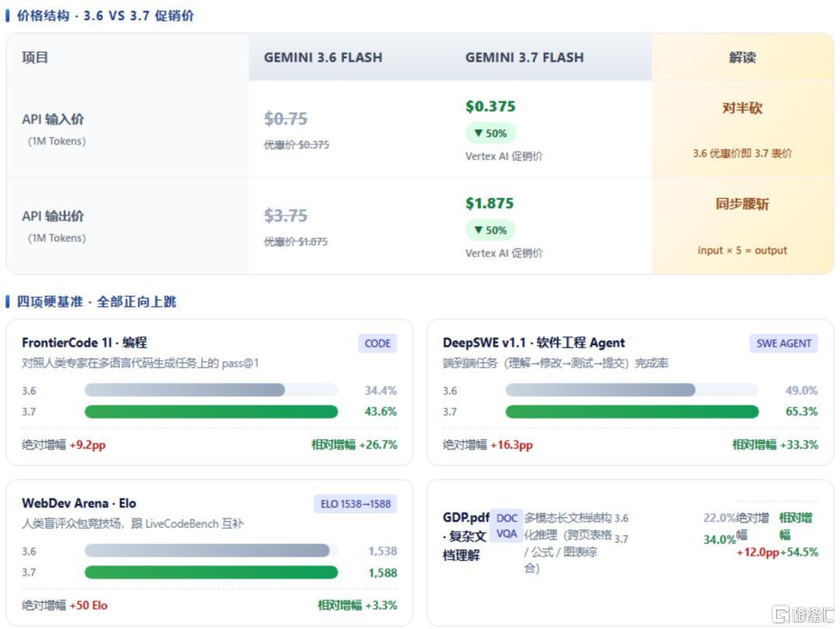Image resolution: width=840 pixels, height=629 pixels.
Task: Click the $1.875 output price
Action: tap(490, 204)
